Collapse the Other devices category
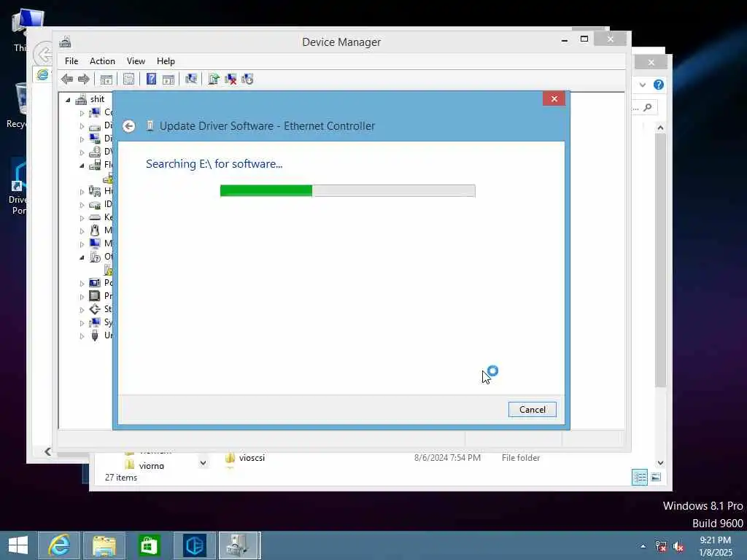This screenshot has width=747, height=560. point(82,257)
